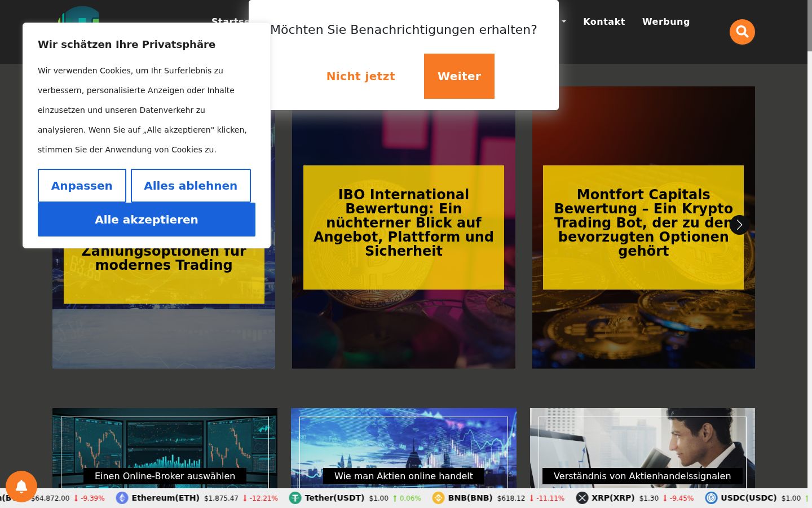Open IBO International Bewertung article
This screenshot has width=812, height=508.
(x=404, y=222)
